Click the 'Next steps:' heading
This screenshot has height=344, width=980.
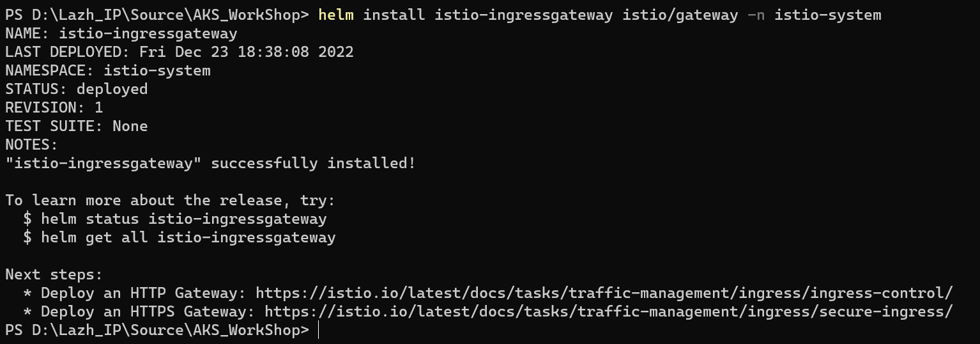coord(54,275)
